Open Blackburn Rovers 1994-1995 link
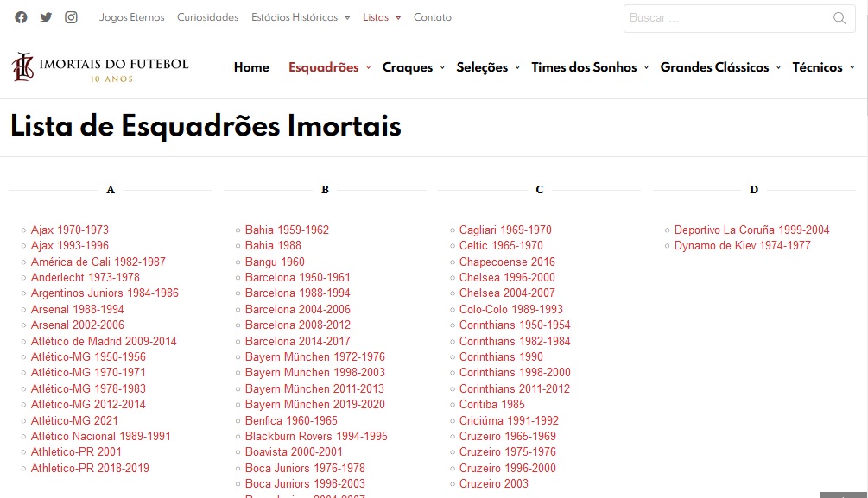The image size is (868, 498). [x=316, y=436]
